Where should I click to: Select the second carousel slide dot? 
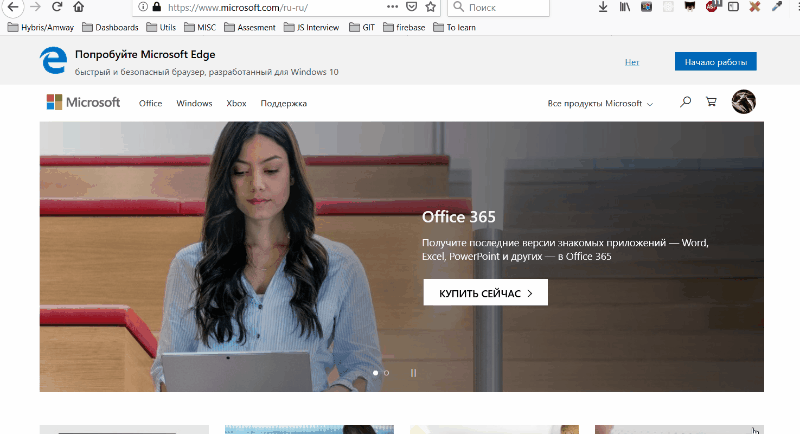pyautogui.click(x=386, y=373)
